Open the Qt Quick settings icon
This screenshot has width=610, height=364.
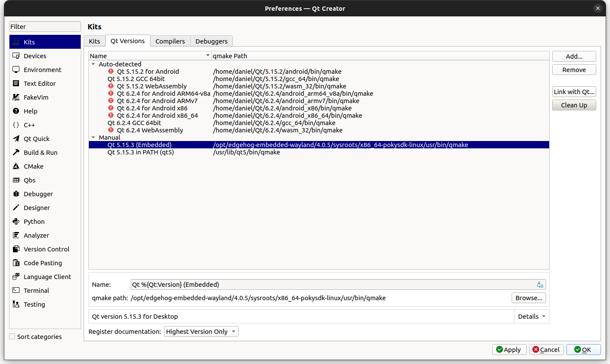pos(15,138)
